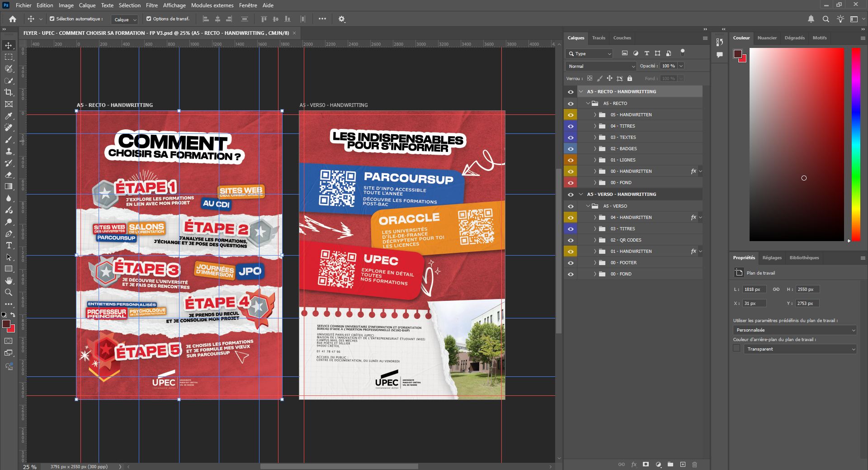Hide the 04 - TITRES recto group
Screen dimensions: 868x470
571,126
